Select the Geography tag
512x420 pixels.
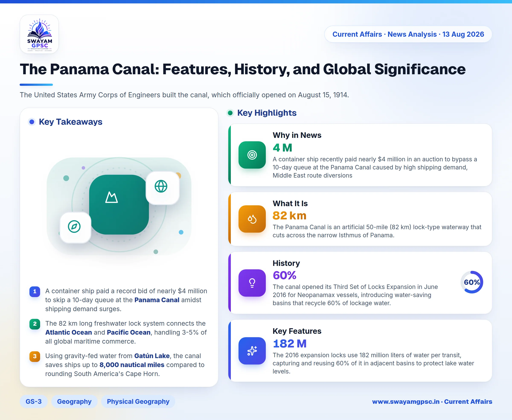(x=74, y=401)
